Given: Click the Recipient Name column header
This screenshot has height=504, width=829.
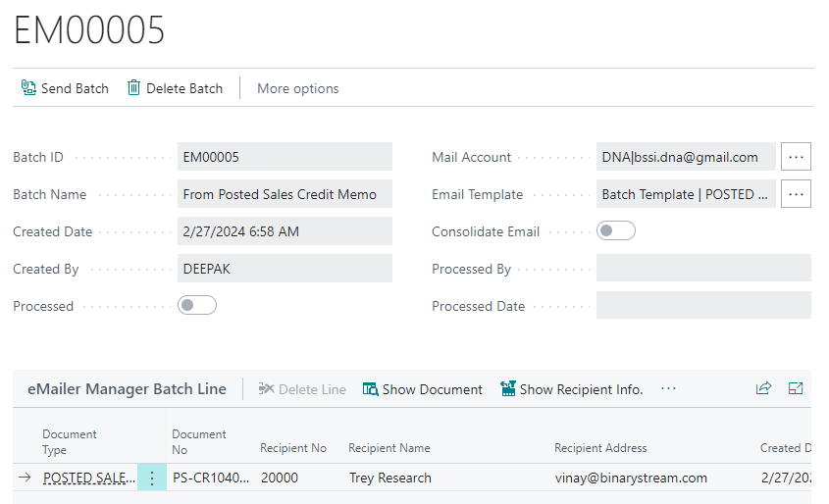Looking at the screenshot, I should point(389,448).
